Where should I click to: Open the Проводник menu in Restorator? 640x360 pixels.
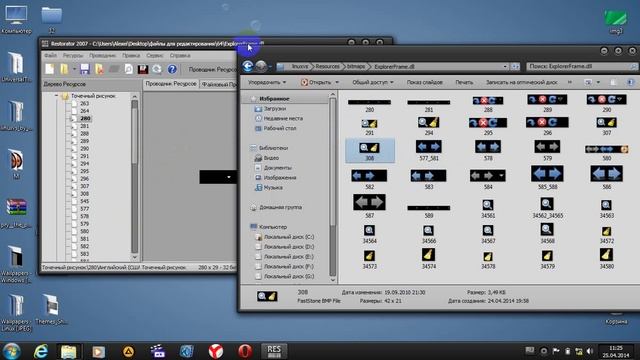(x=102, y=55)
